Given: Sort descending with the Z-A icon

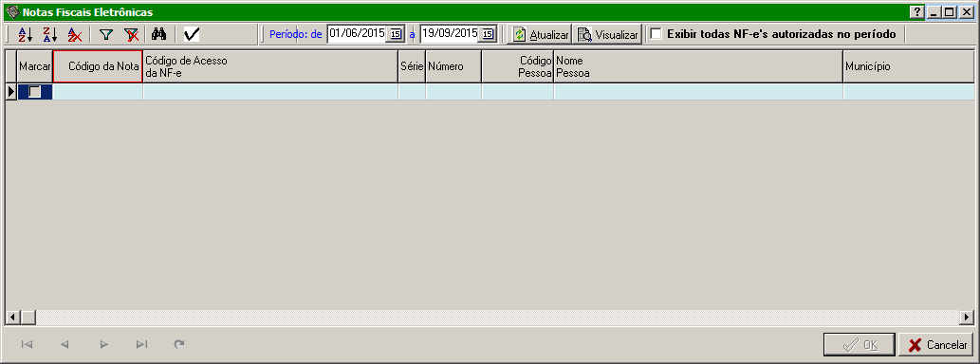Looking at the screenshot, I should (50, 34).
